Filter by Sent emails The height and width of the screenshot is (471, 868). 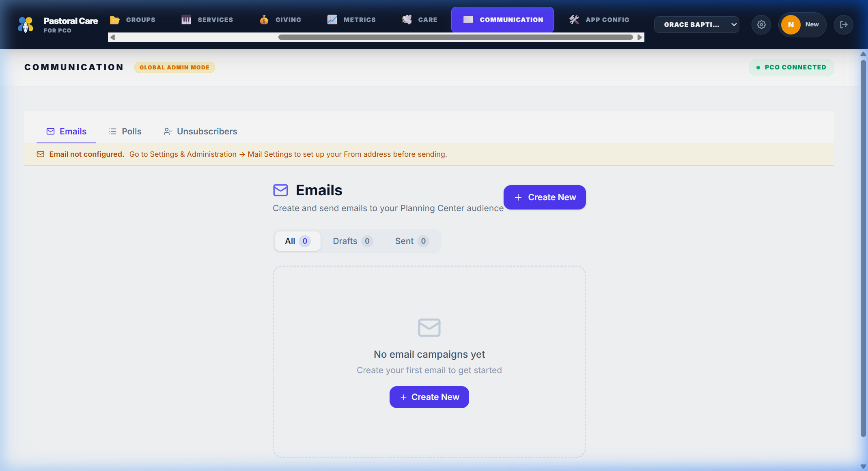[x=411, y=241]
